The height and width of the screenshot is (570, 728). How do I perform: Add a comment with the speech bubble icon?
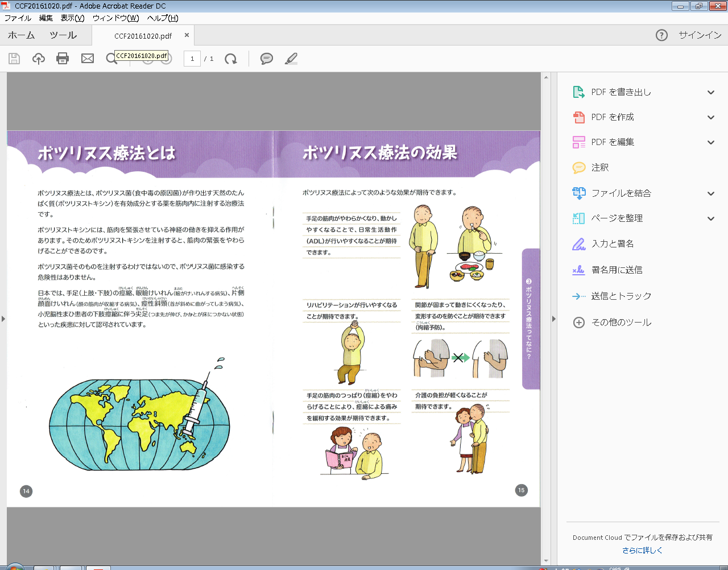click(266, 59)
